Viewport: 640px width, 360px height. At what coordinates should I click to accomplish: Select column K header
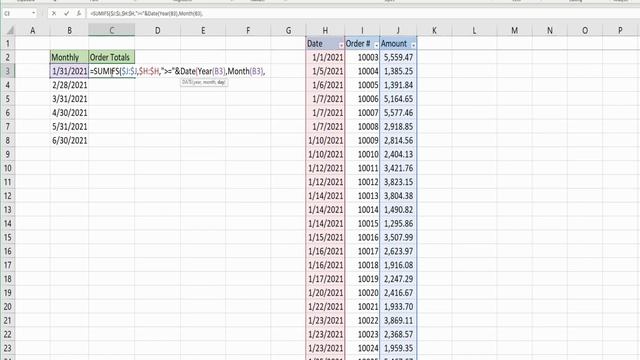(x=434, y=30)
